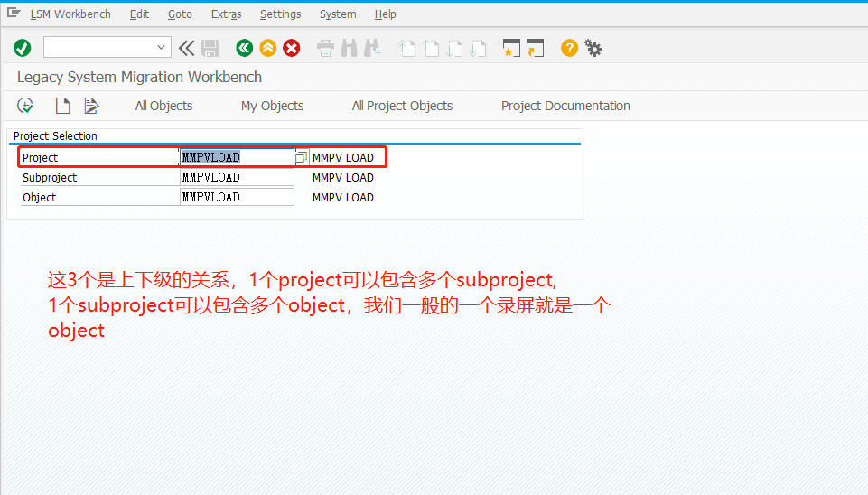Click the document with pencil icon
Image resolution: width=868 pixels, height=495 pixels.
(91, 105)
